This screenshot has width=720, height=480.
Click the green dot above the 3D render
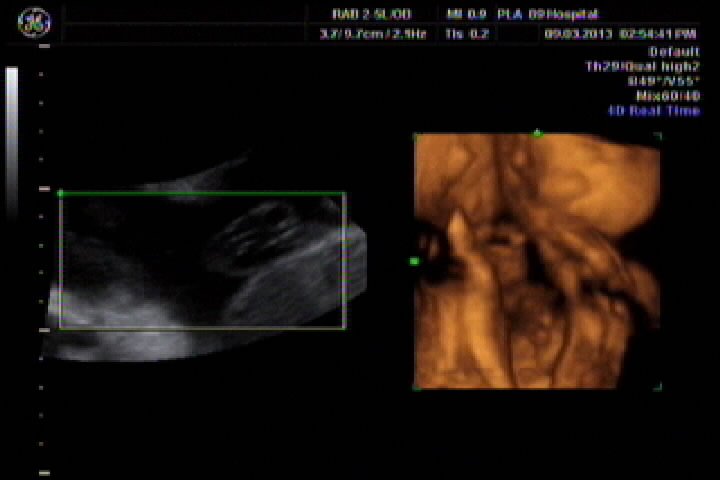(537, 133)
